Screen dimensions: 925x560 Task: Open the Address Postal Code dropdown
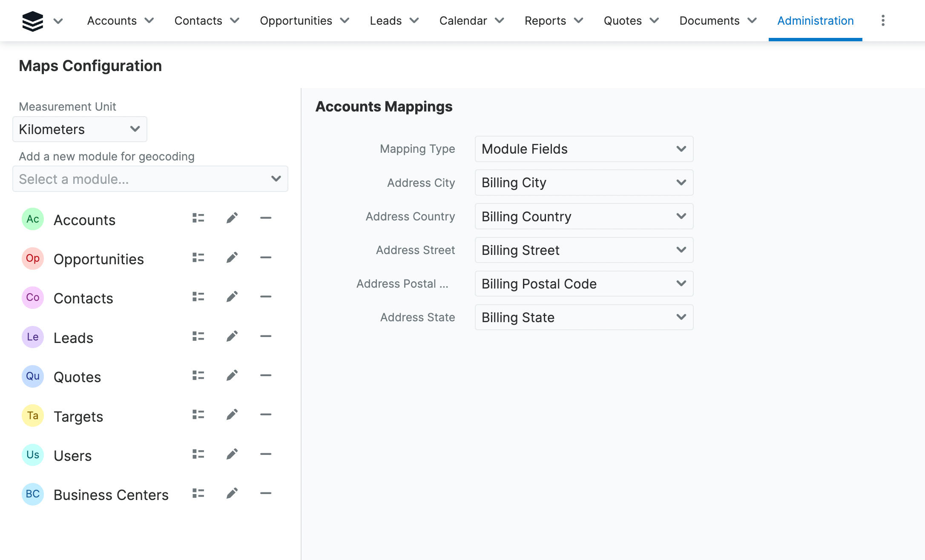pyautogui.click(x=584, y=284)
